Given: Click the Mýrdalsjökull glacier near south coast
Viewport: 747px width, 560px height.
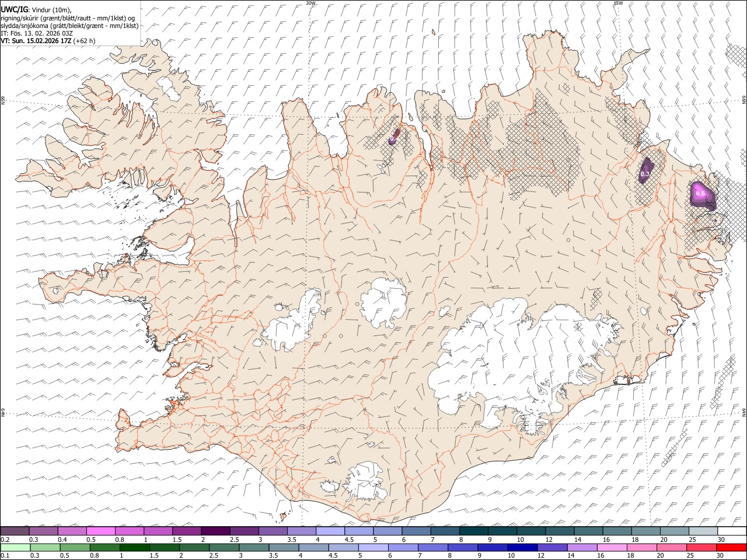Looking at the screenshot, I should coord(365,481).
